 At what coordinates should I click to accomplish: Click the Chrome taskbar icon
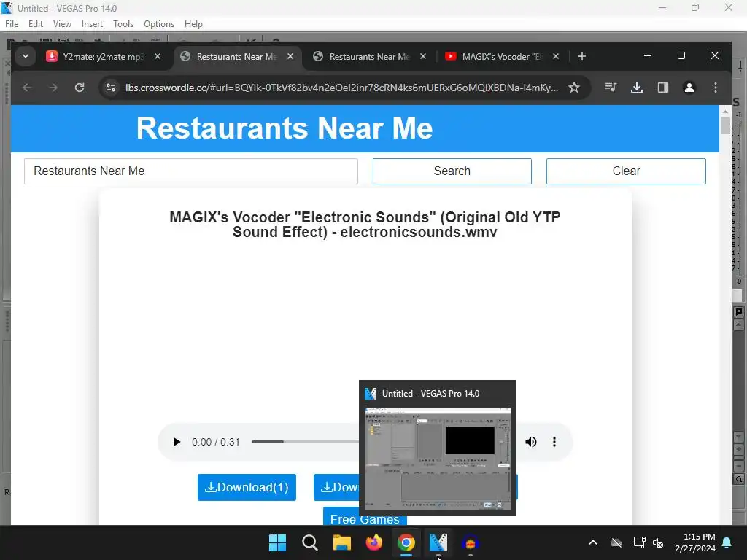(x=406, y=542)
